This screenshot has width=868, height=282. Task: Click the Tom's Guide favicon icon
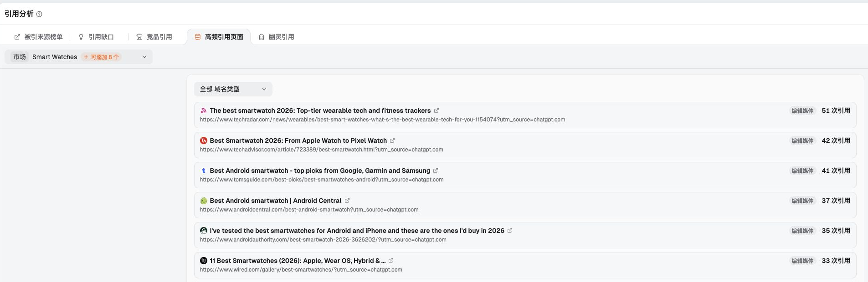tap(204, 171)
